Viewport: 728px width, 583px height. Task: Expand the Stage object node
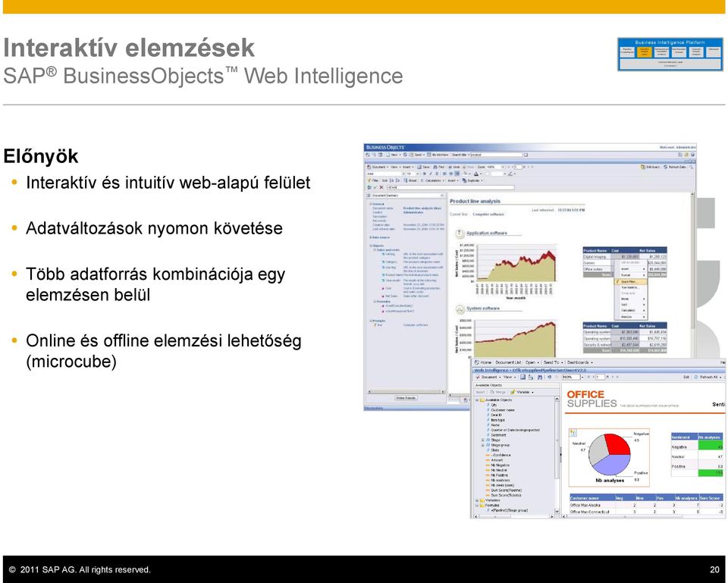pyautogui.click(x=482, y=440)
